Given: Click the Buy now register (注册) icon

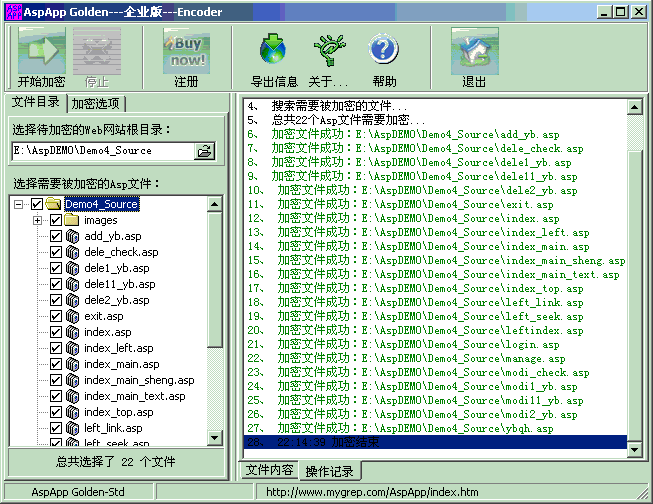Looking at the screenshot, I should [x=186, y=50].
